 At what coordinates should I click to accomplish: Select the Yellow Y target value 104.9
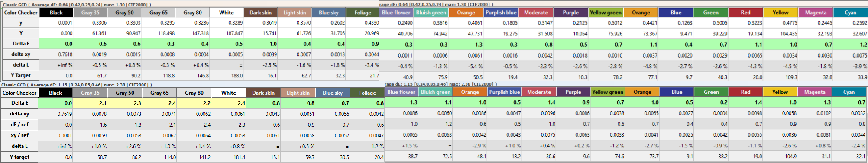click(790, 157)
